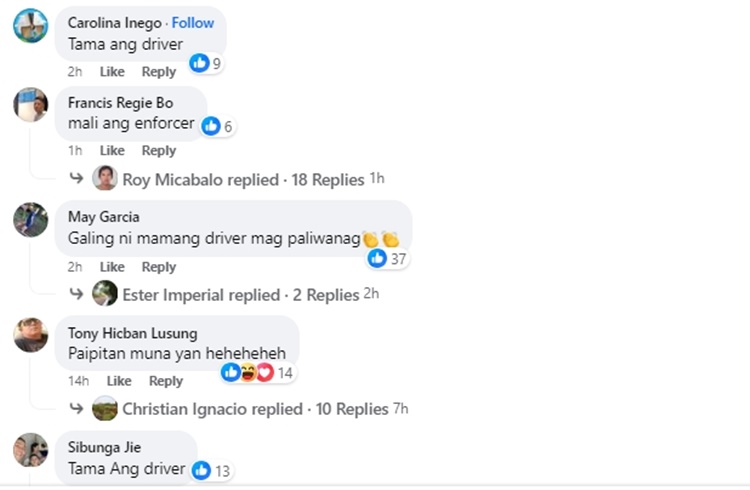
Task: Follow Carolina Inego
Action: [192, 22]
